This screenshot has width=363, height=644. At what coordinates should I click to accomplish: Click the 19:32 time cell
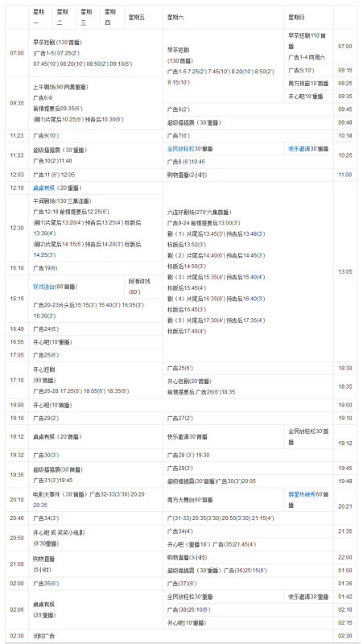click(x=17, y=455)
